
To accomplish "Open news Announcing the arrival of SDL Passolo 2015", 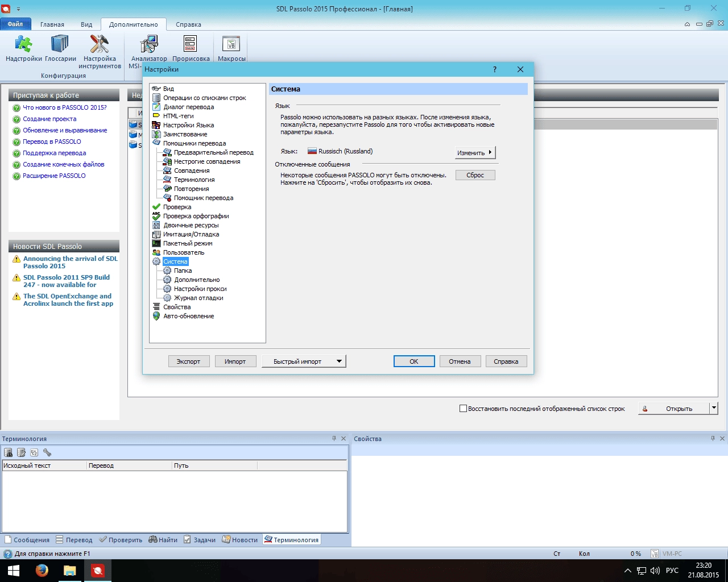I will click(71, 262).
